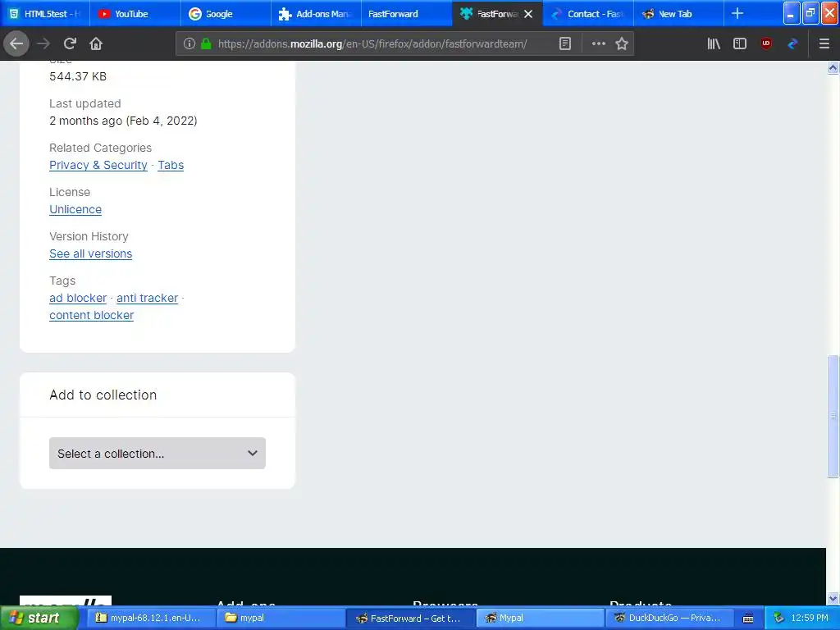The image size is (840, 630).
Task: Click the 12:59 PM clock
Action: click(x=809, y=618)
